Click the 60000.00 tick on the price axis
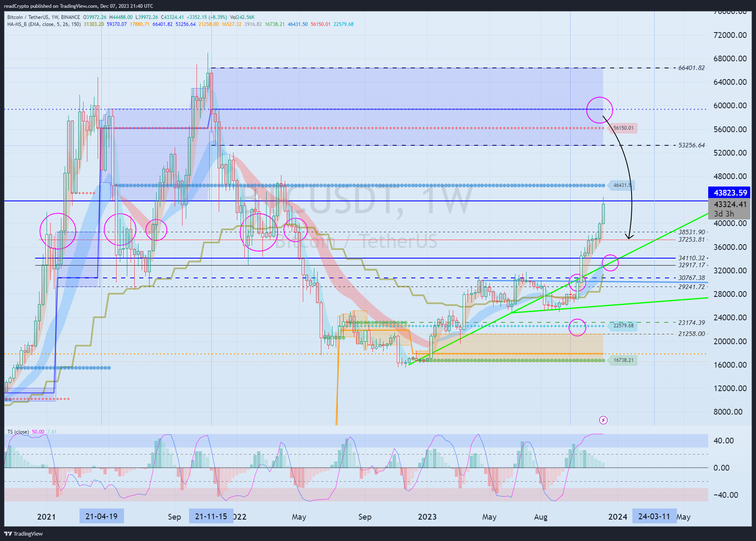The height and width of the screenshot is (541, 756). (x=730, y=105)
